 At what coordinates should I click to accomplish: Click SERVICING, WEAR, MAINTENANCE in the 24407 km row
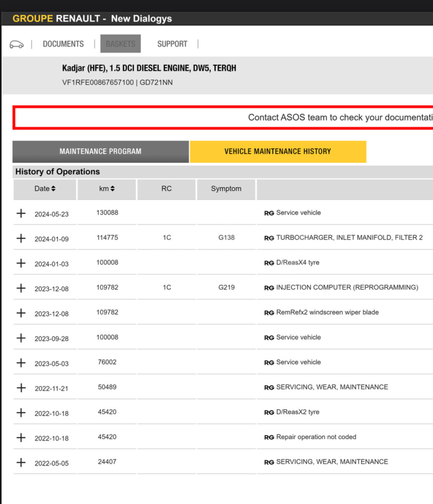pyautogui.click(x=332, y=462)
